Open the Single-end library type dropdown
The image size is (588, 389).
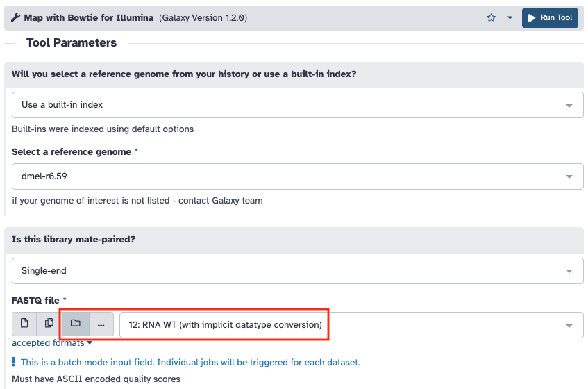pos(297,271)
